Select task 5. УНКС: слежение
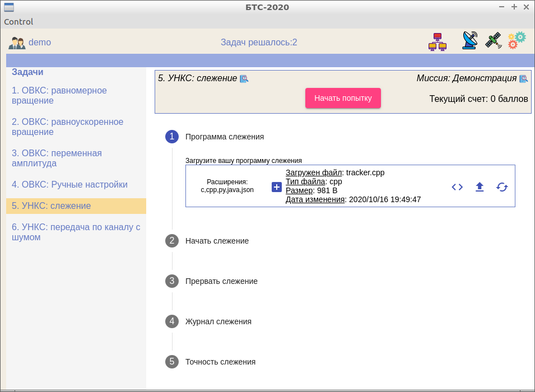Screen dimensions: 535x392 click(x=76, y=206)
